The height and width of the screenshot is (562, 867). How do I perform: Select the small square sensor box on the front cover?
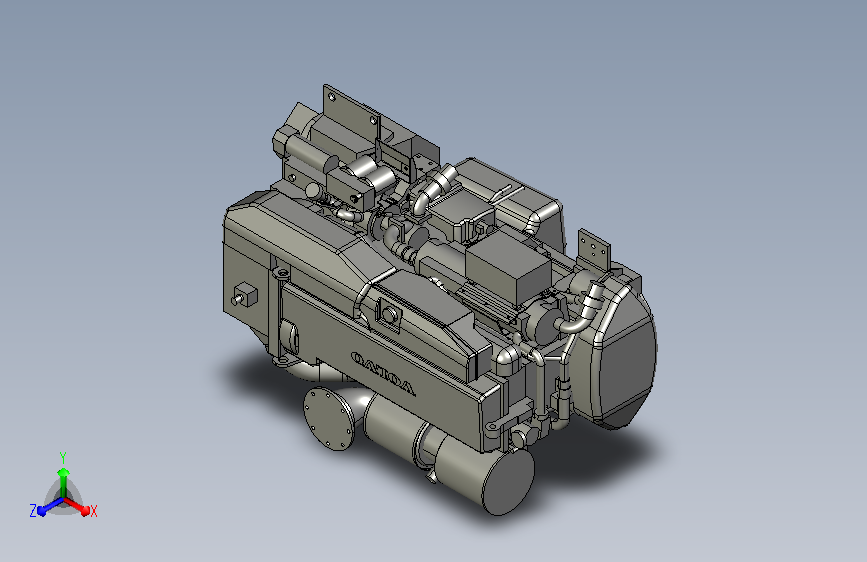coord(245,294)
